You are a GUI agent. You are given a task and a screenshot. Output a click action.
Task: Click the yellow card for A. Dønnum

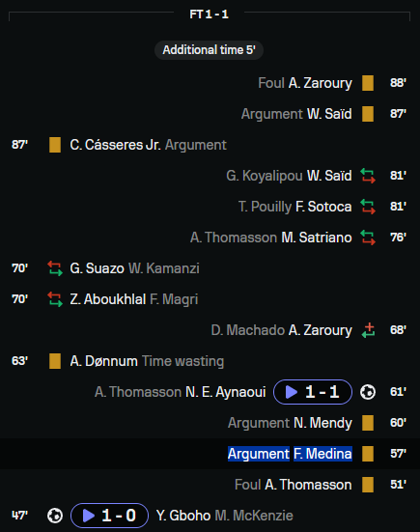pyautogui.click(x=55, y=361)
